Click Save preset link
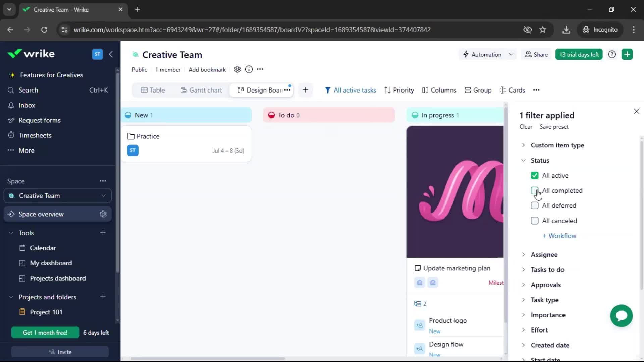 coord(554,127)
